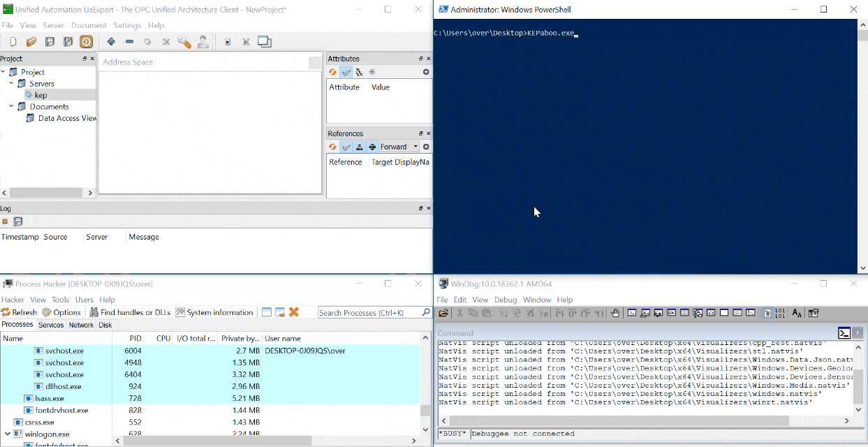Image resolution: width=868 pixels, height=447 pixels.
Task: Toggle the checkmark button in References panel
Action: [346, 147]
